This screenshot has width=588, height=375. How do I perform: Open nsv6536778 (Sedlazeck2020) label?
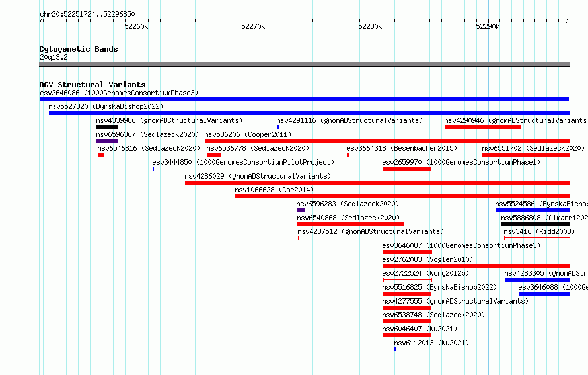pyautogui.click(x=258, y=148)
